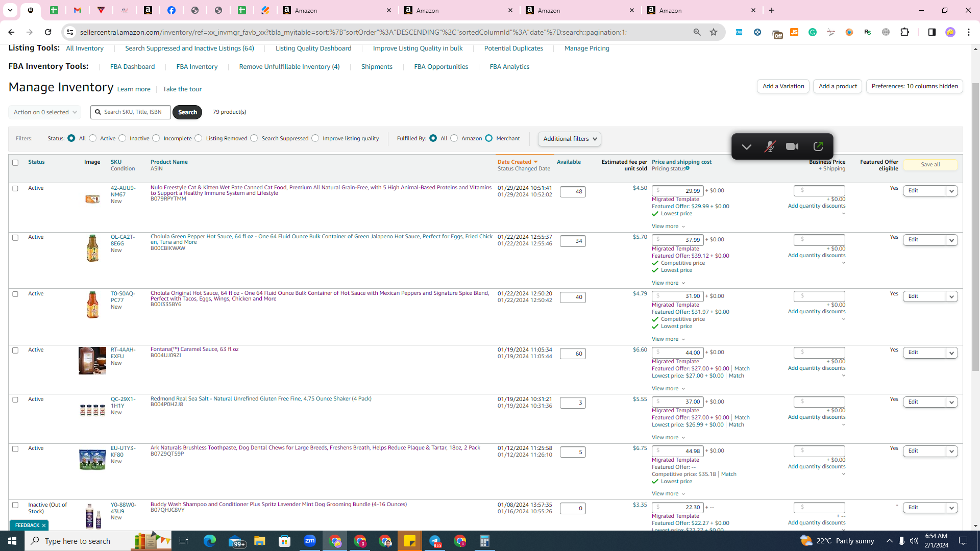
Task: Open the zoom magnifier icon in address bar
Action: point(697,32)
